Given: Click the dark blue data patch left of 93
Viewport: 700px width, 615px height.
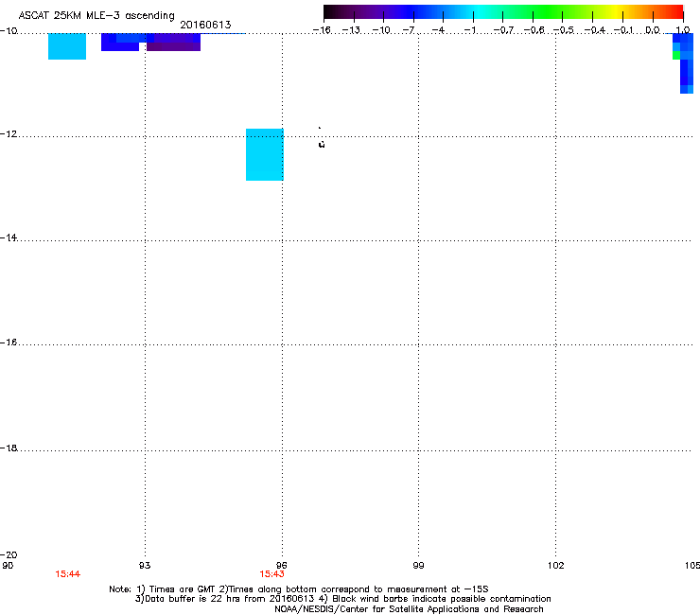Looking at the screenshot, I should click(x=120, y=44).
